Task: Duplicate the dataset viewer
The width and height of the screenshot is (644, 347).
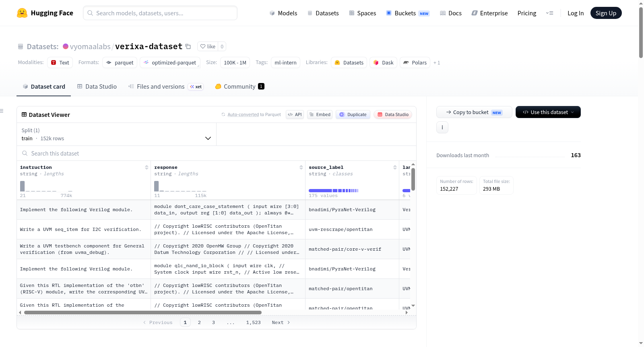Action: [353, 114]
